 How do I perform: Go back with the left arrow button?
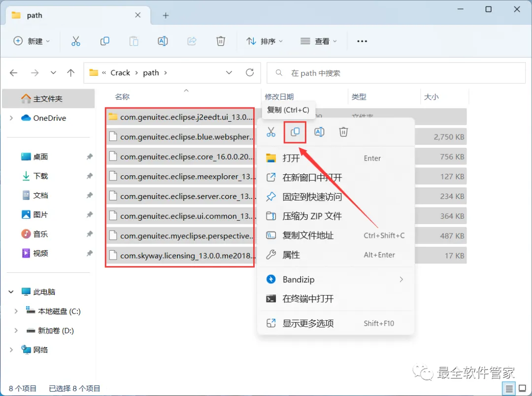tap(14, 72)
